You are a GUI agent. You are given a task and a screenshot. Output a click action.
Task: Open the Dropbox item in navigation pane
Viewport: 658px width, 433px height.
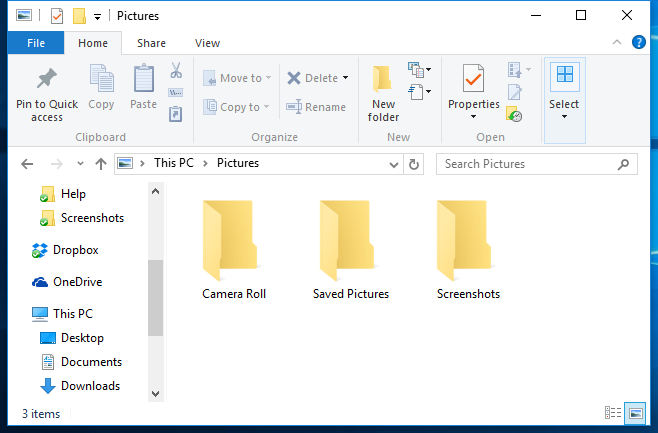pyautogui.click(x=75, y=250)
